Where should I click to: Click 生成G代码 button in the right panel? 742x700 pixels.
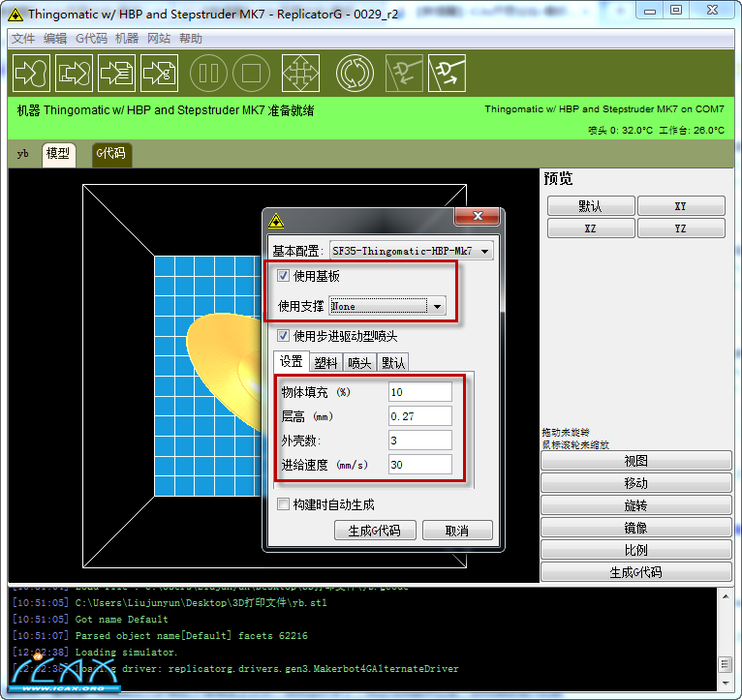pyautogui.click(x=636, y=572)
